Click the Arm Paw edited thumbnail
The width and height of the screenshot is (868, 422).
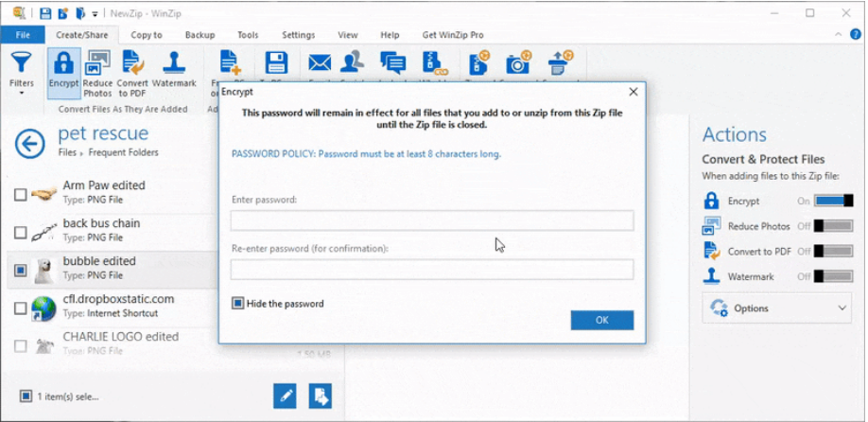[43, 194]
